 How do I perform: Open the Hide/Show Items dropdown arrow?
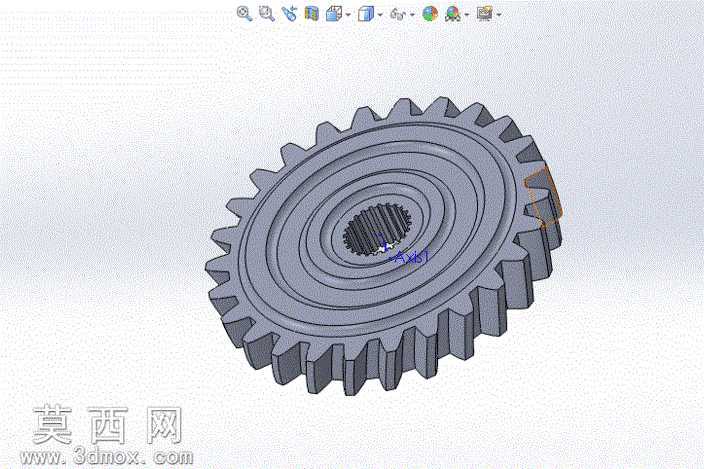click(x=412, y=15)
